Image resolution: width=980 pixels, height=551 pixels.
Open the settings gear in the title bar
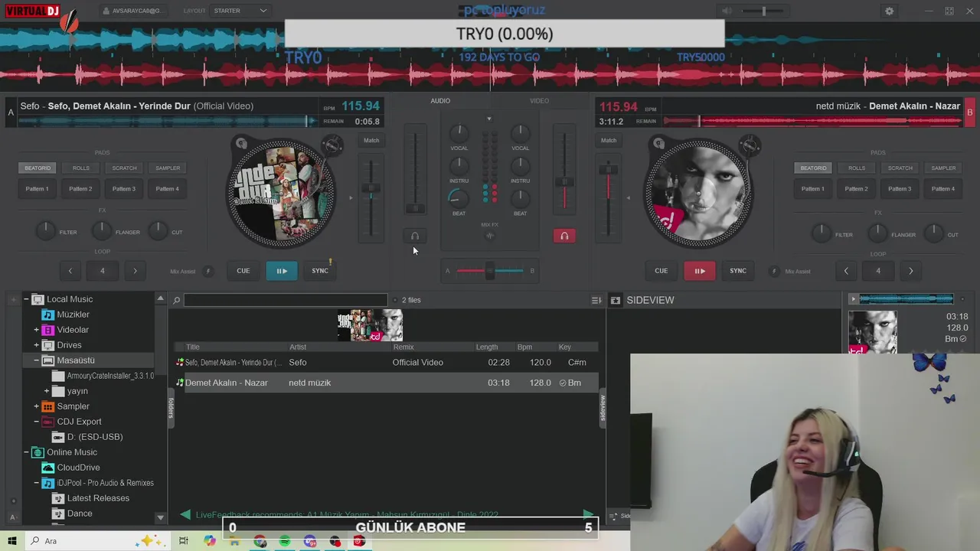pos(889,11)
